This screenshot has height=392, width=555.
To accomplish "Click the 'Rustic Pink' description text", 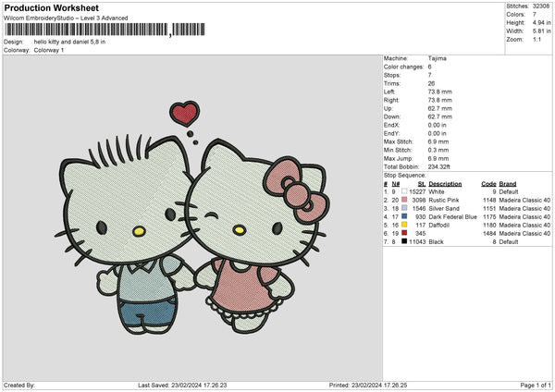I will 444,200.
